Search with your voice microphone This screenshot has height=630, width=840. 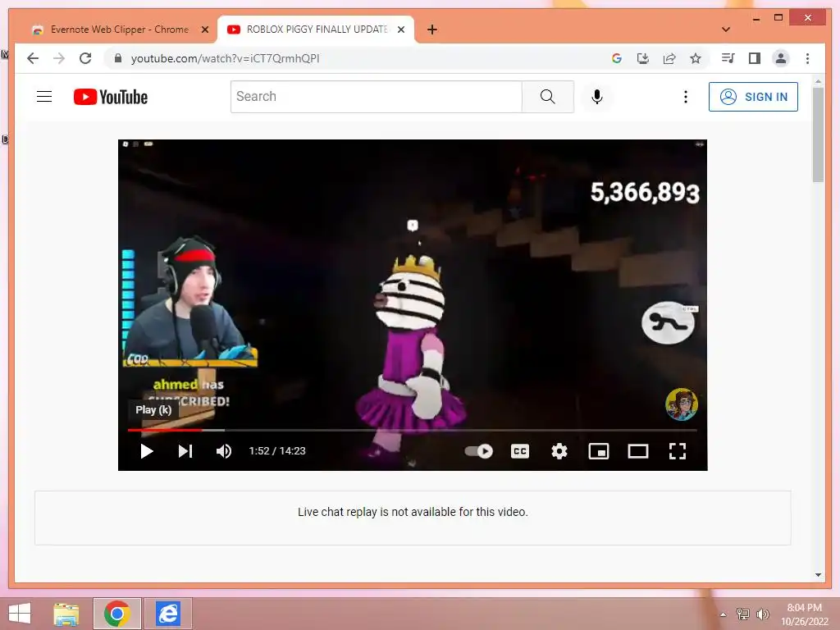[597, 97]
